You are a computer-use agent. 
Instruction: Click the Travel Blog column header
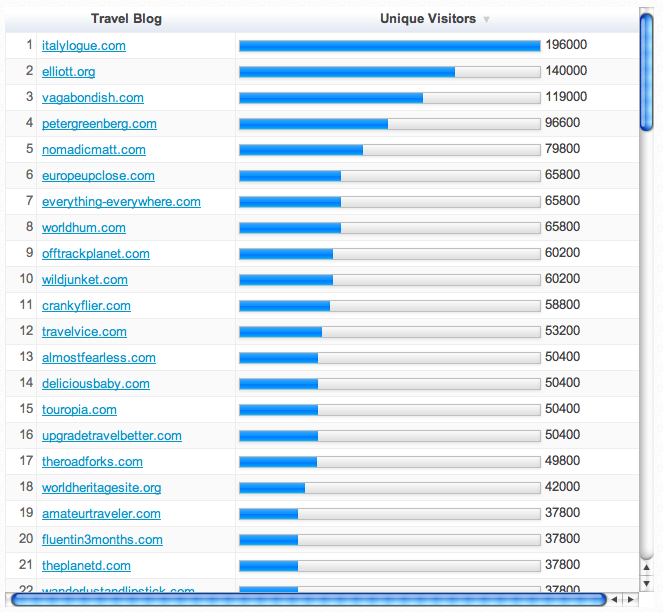(126, 19)
